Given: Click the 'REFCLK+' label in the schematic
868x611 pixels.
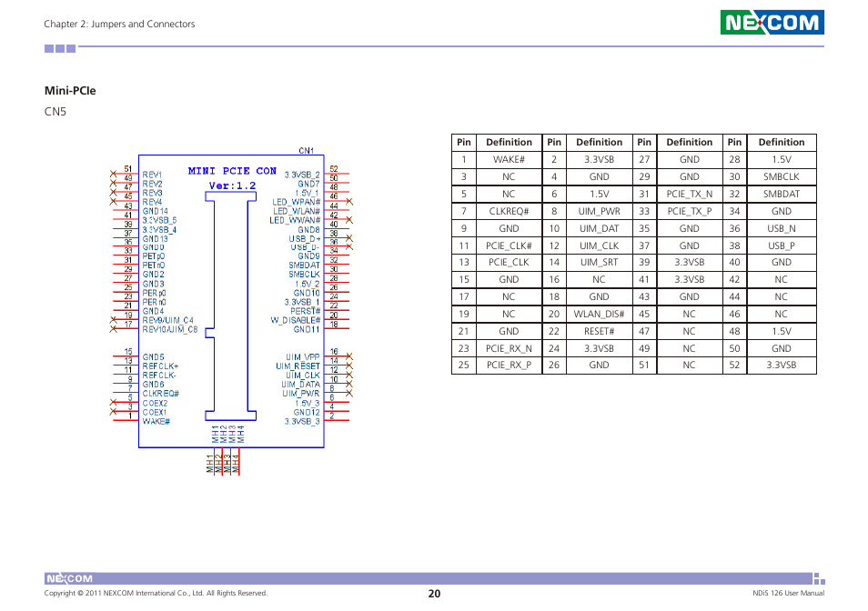Looking at the screenshot, I should tap(160, 366).
